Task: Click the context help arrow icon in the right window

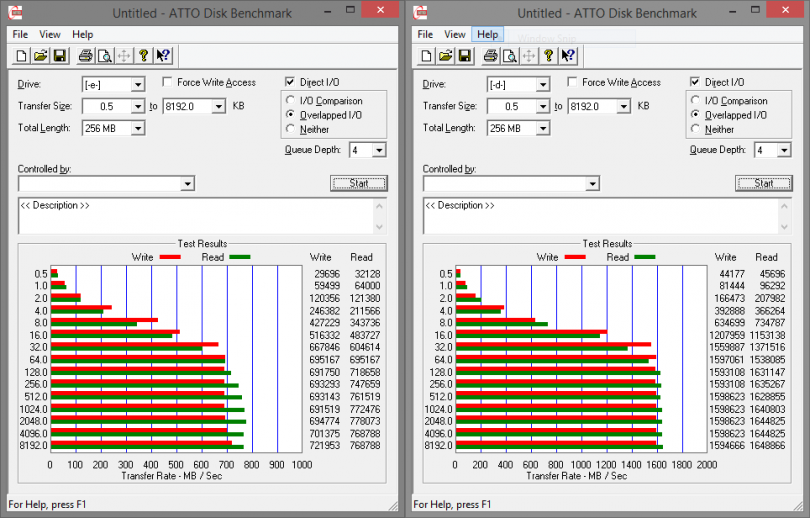Action: pyautogui.click(x=569, y=56)
